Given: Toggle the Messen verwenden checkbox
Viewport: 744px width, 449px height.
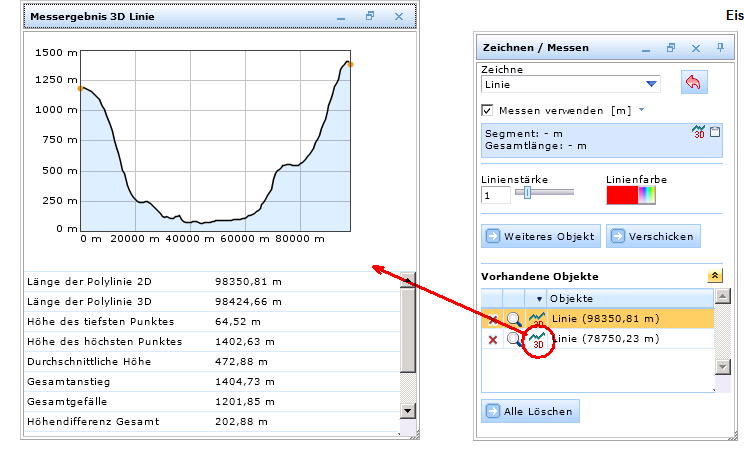Looking at the screenshot, I should coord(488,109).
